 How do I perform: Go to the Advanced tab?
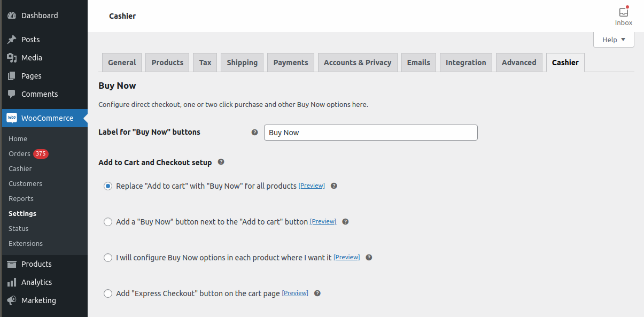[x=519, y=63]
